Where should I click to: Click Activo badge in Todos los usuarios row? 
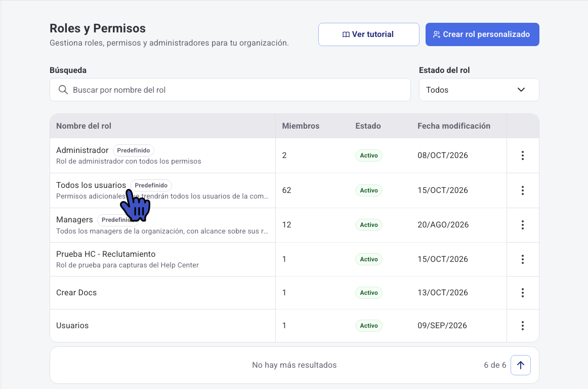(368, 190)
